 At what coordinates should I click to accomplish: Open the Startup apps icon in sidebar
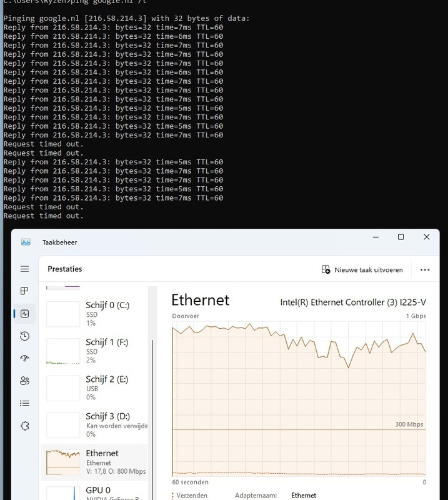pyautogui.click(x=24, y=358)
